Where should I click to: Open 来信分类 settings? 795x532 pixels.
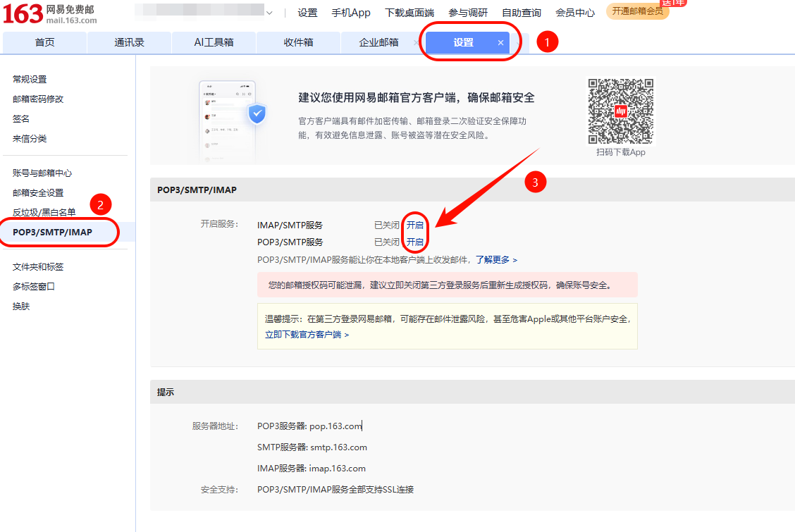click(30, 138)
